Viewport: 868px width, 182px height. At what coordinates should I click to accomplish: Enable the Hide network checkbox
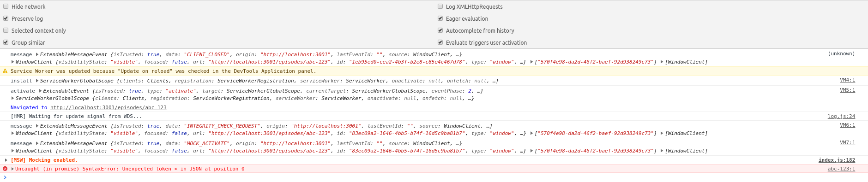[x=6, y=6]
